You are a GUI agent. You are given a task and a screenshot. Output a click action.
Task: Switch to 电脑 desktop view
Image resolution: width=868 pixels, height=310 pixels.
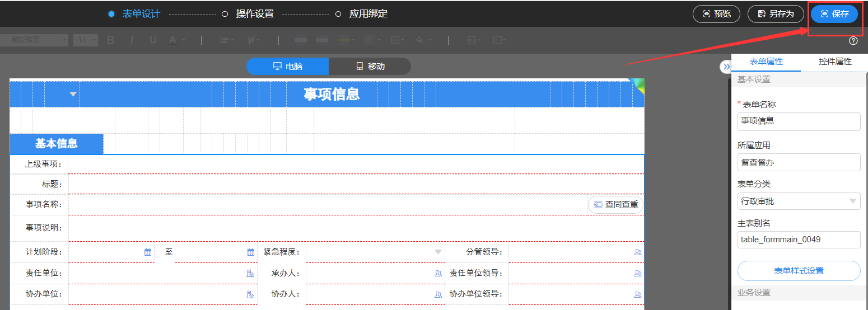(287, 66)
